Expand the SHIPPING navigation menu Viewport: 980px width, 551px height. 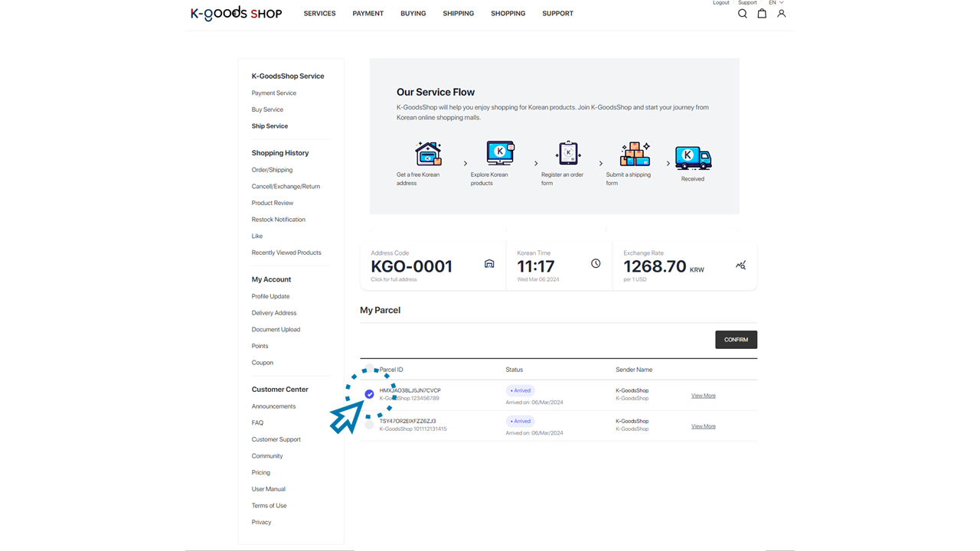pos(458,14)
